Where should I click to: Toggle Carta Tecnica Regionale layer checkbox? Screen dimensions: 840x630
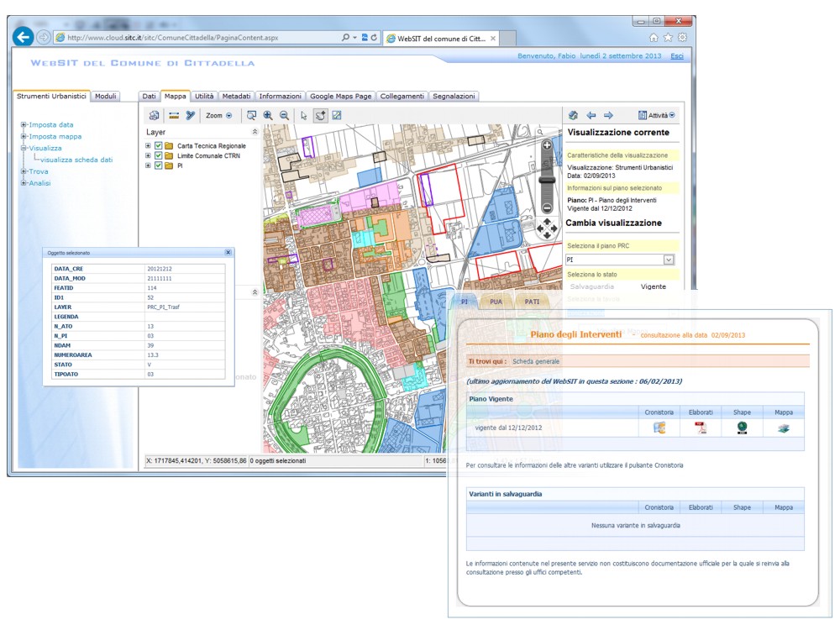pos(159,145)
